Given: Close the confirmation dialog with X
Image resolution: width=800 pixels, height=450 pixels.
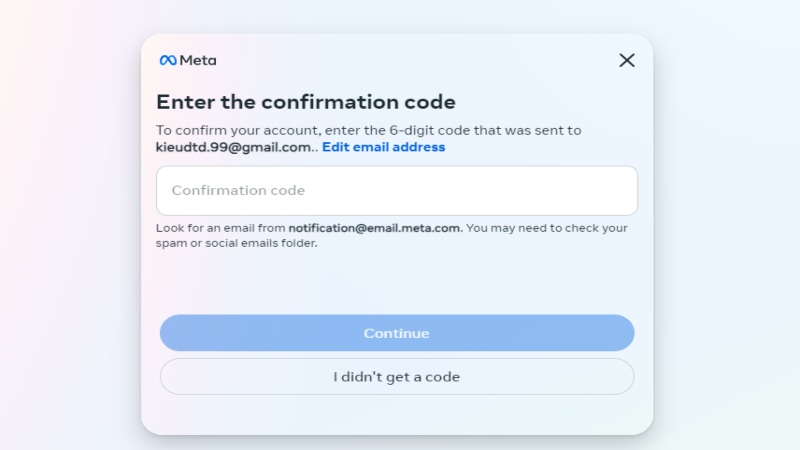Looking at the screenshot, I should [x=627, y=60].
